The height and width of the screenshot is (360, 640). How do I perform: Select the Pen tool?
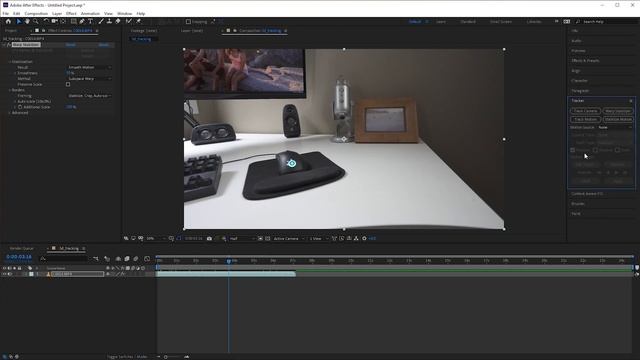click(x=82, y=21)
